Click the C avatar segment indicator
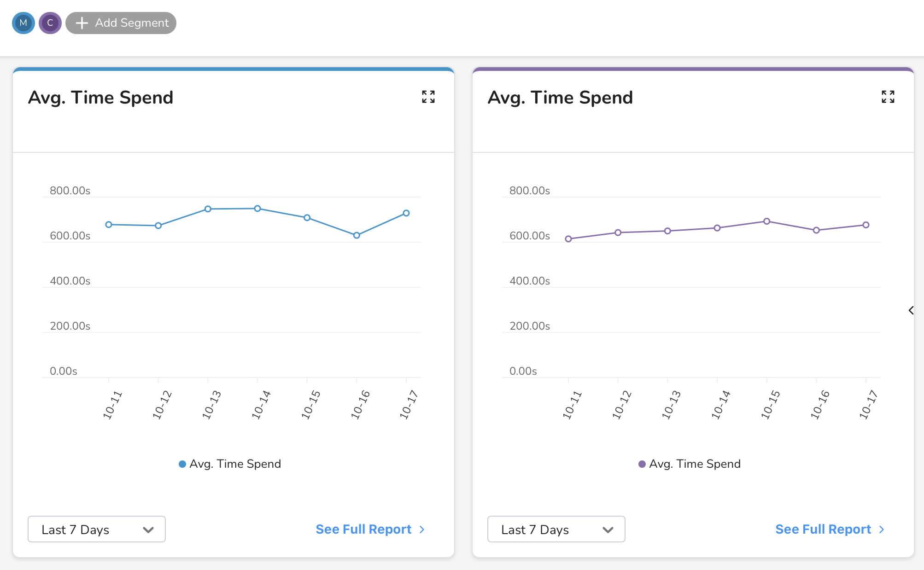The height and width of the screenshot is (570, 924). (x=49, y=23)
